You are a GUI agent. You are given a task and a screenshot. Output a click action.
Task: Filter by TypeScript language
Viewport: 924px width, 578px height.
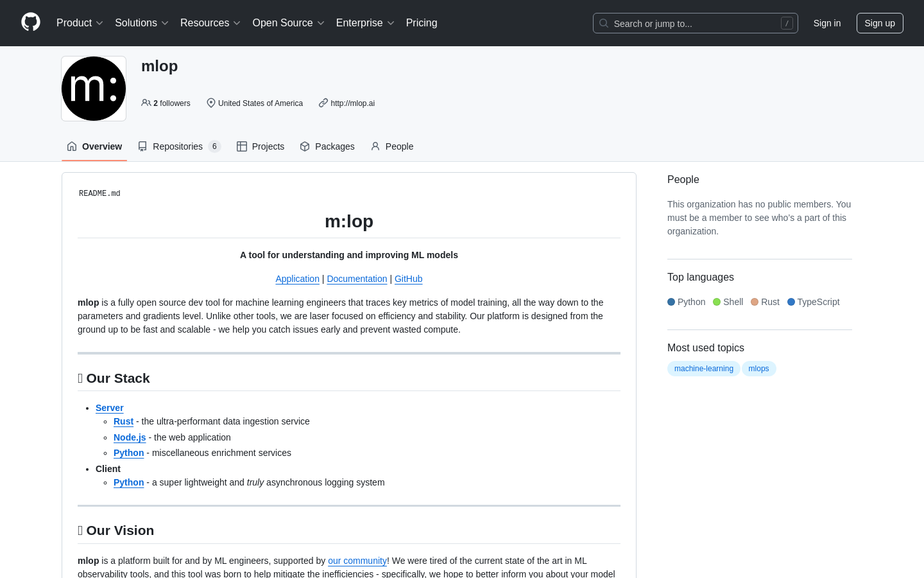pyautogui.click(x=814, y=302)
